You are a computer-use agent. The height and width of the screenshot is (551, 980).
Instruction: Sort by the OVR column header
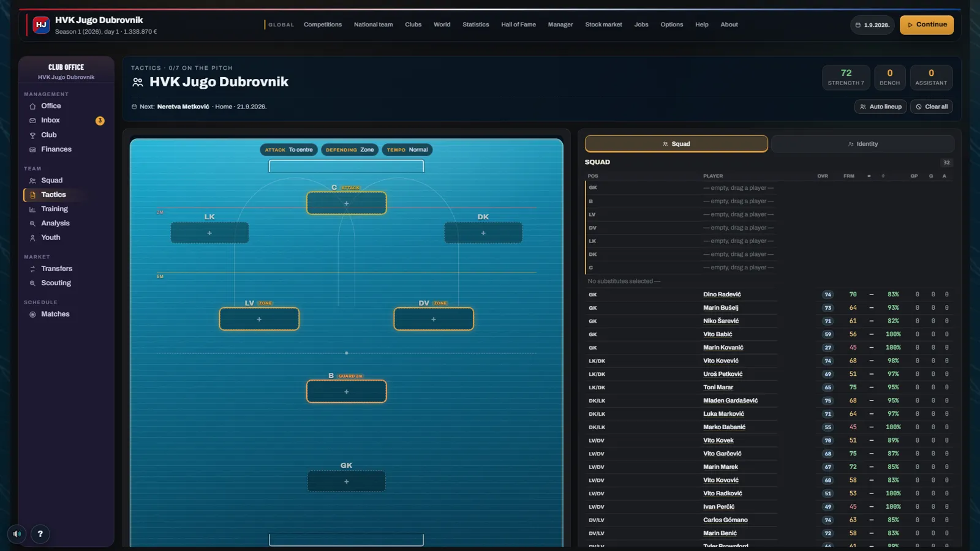coord(823,176)
